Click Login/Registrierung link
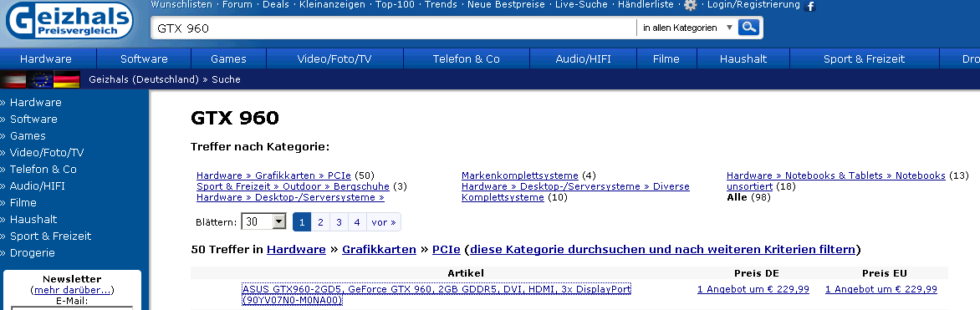This screenshot has width=980, height=310. 753,4
